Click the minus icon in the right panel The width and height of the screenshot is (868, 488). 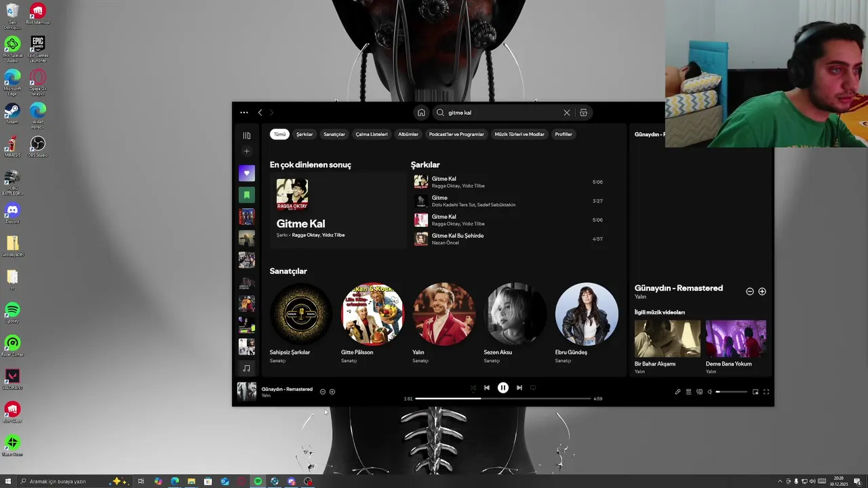click(750, 291)
